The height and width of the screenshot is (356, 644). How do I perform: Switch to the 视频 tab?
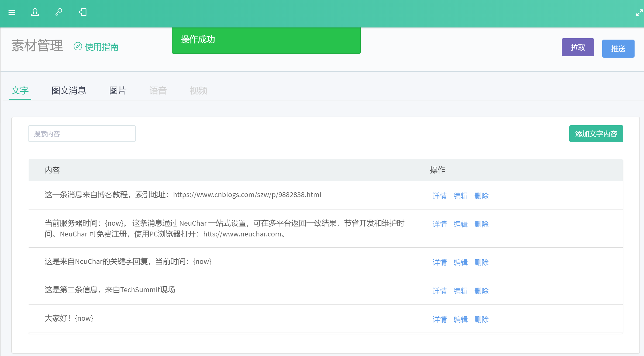click(x=199, y=91)
